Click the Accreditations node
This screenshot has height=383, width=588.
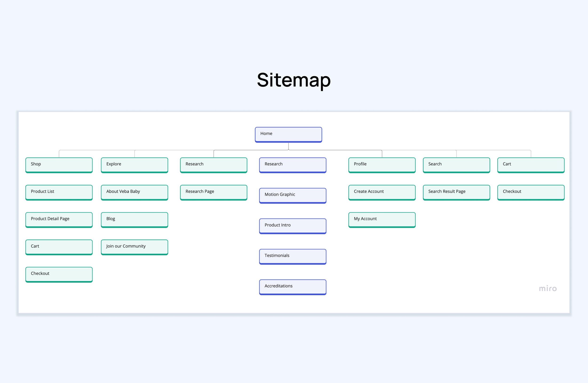[293, 287]
